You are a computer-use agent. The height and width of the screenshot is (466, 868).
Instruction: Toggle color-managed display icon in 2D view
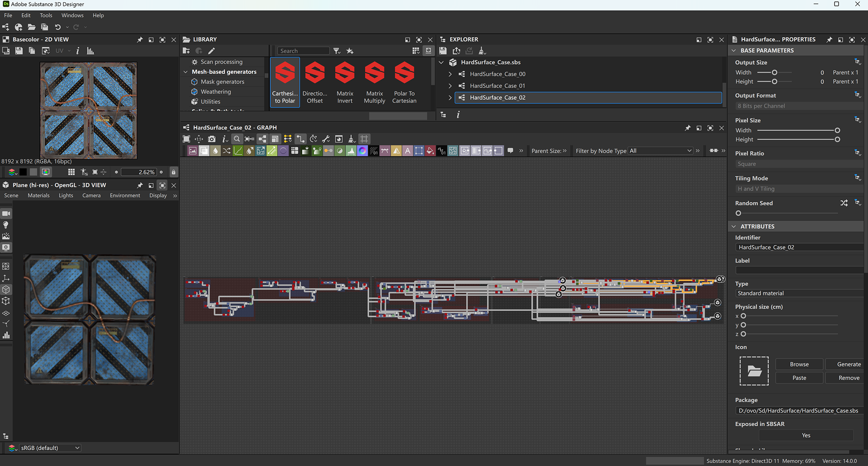tap(46, 172)
